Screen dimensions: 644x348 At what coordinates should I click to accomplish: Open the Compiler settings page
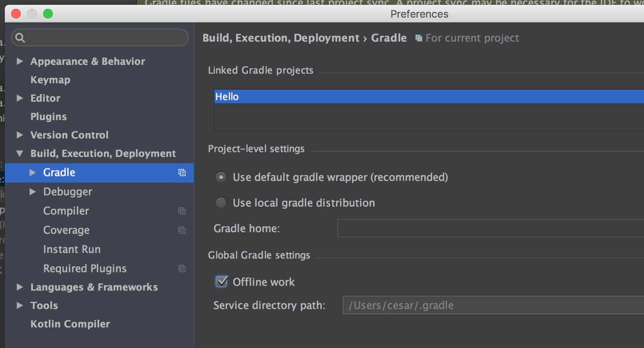click(66, 211)
